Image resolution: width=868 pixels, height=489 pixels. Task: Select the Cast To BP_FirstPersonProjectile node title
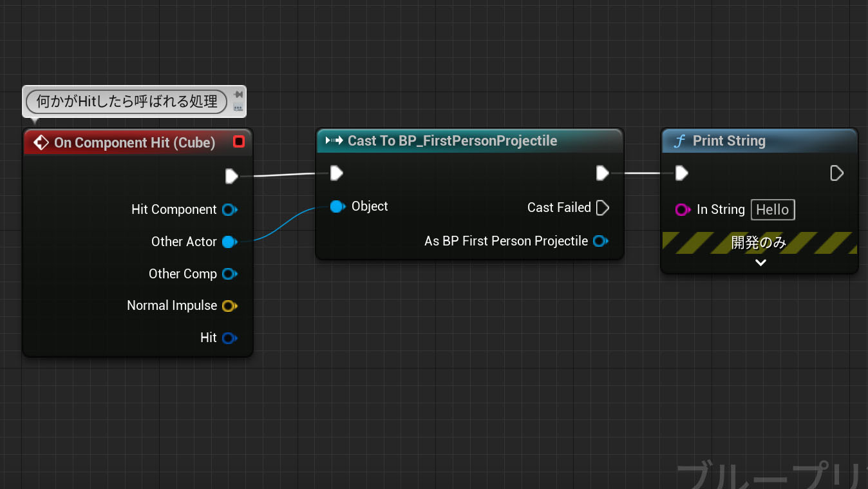(453, 140)
